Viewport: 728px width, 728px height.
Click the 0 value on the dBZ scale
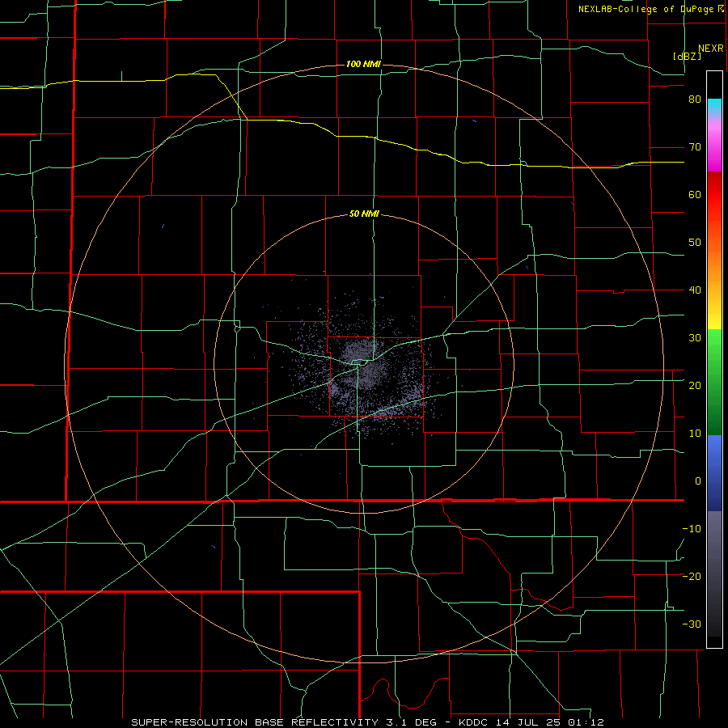[x=698, y=481]
